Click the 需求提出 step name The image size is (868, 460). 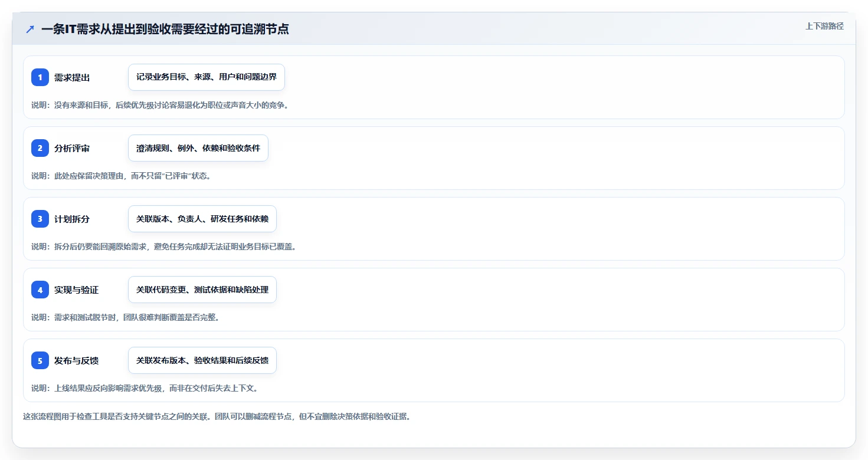pos(72,77)
